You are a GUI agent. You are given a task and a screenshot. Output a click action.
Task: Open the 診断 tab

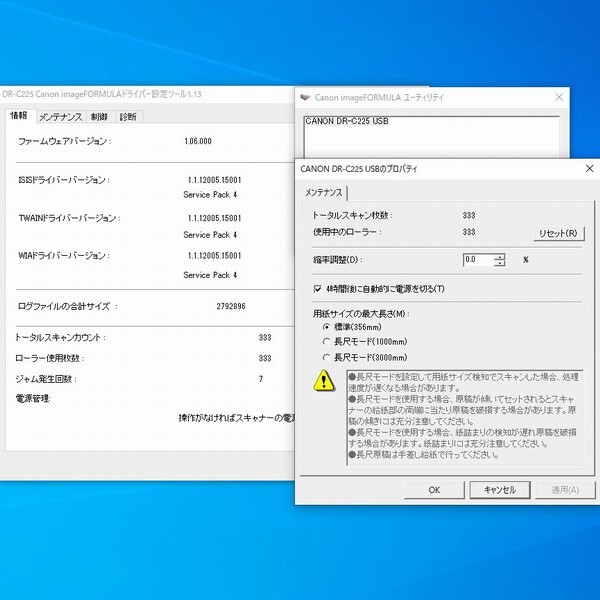tap(129, 117)
